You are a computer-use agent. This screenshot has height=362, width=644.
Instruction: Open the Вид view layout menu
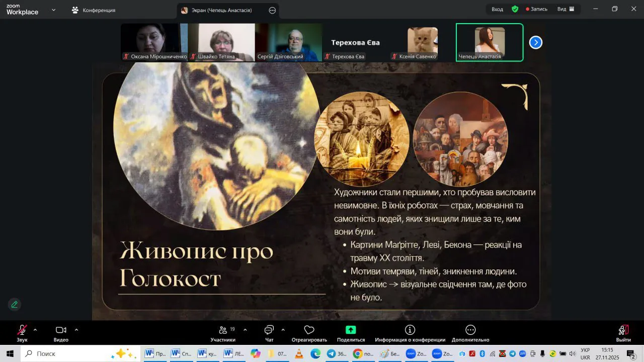566,9
